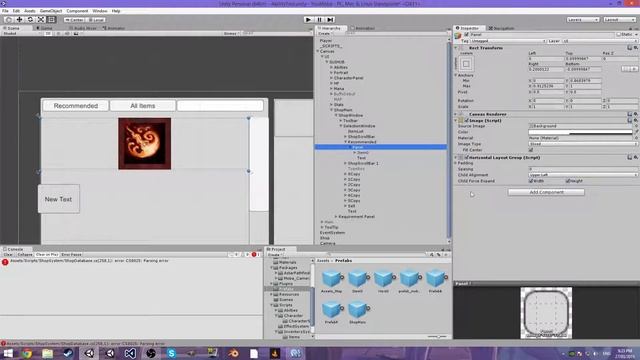Click the Add Component button
Screen dimensions: 640x360
[546, 192]
